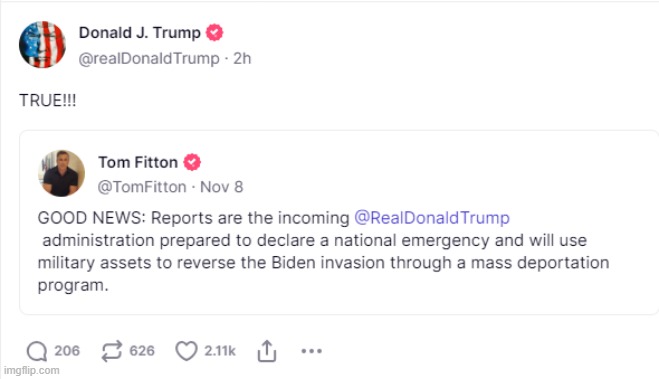
Task: Click the 2.11k likes count
Action: click(x=220, y=351)
